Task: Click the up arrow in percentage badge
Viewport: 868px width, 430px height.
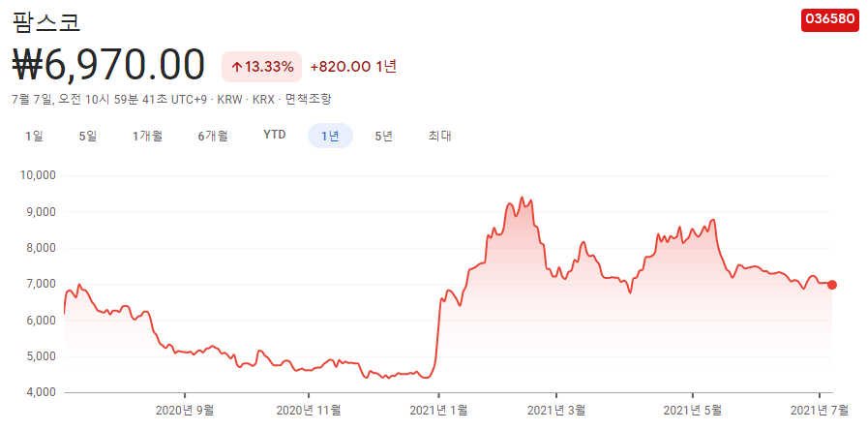Action: [236, 67]
